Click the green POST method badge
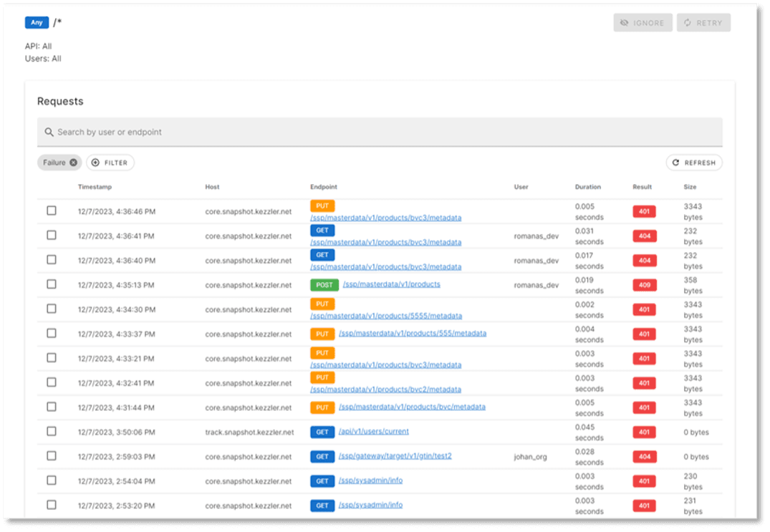The image size is (770, 532). [324, 285]
